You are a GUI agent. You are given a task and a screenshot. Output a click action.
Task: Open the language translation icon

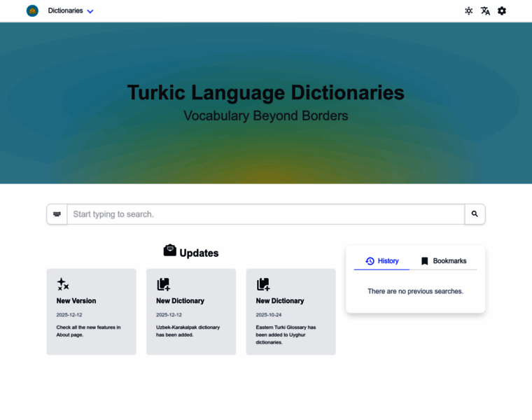[485, 11]
